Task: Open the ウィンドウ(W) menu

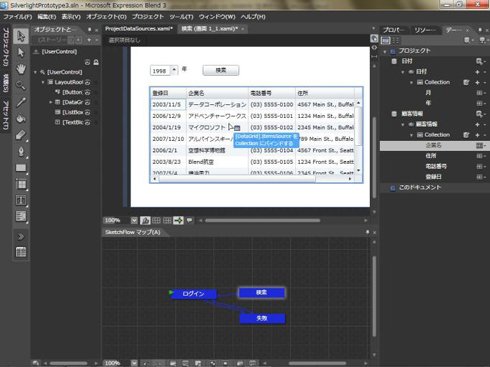Action: coord(217,17)
